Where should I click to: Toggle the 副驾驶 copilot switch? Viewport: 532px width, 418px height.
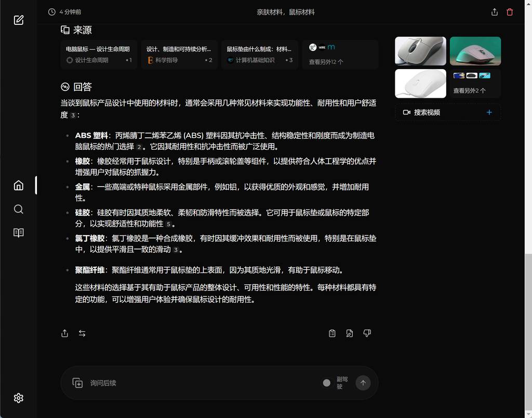point(327,383)
